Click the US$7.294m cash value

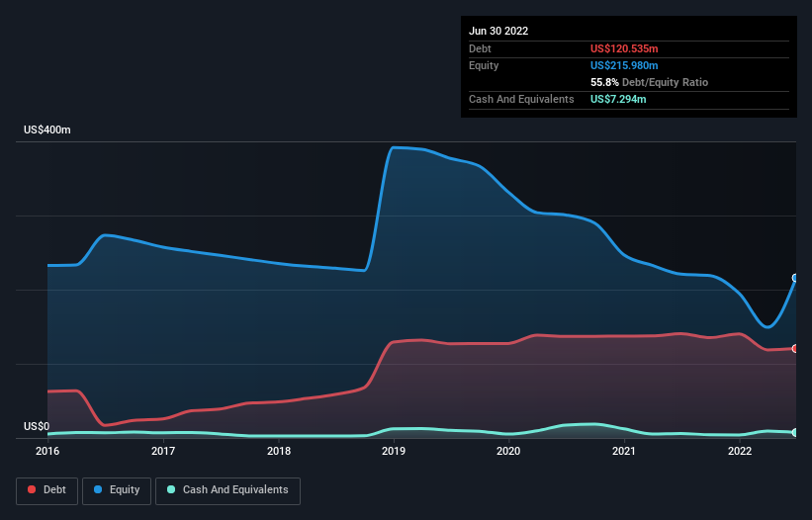[618, 99]
